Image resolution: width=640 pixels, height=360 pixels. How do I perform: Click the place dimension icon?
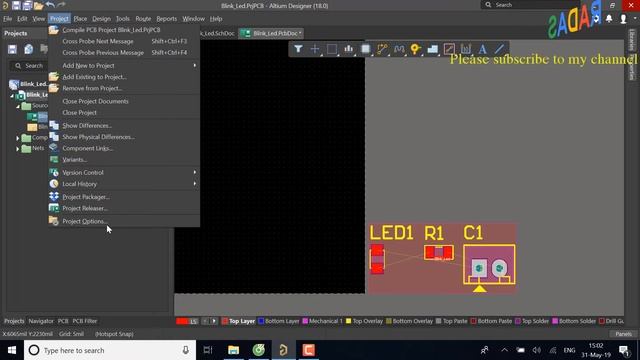(466, 49)
